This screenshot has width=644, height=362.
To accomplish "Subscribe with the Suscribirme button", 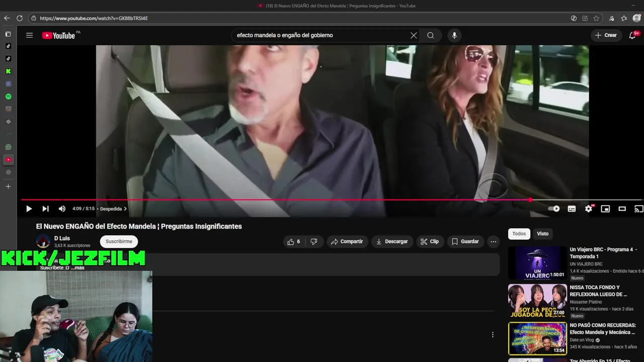I will point(119,241).
